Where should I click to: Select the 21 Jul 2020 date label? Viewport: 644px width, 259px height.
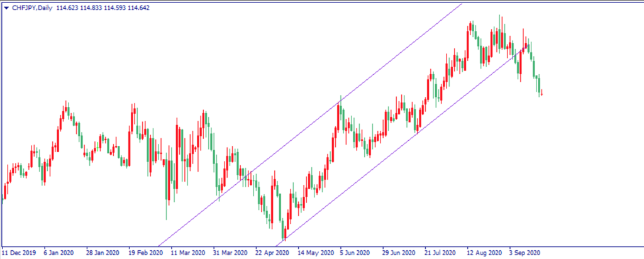point(441,253)
